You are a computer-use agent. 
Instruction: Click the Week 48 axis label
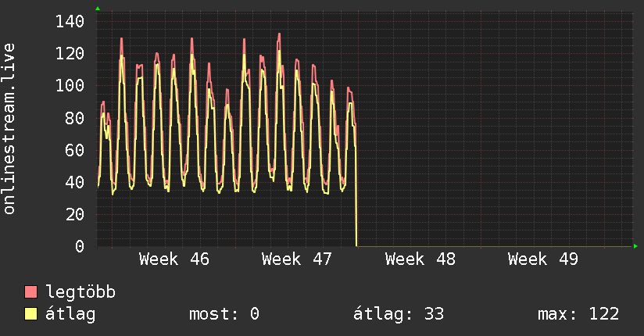(x=420, y=259)
